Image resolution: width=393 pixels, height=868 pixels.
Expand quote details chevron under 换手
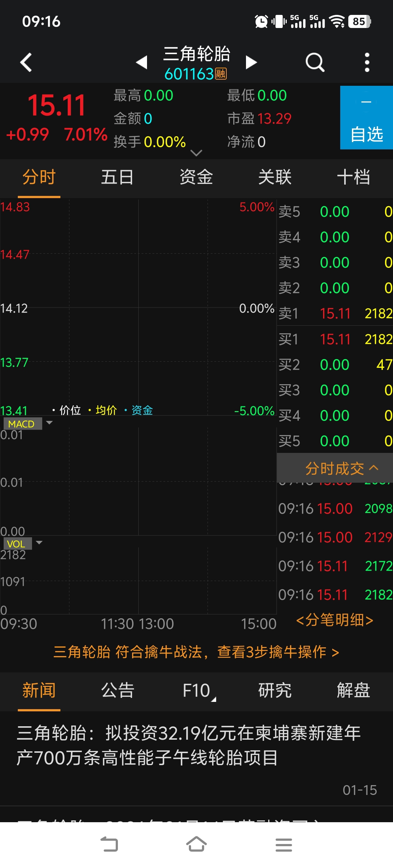(196, 153)
